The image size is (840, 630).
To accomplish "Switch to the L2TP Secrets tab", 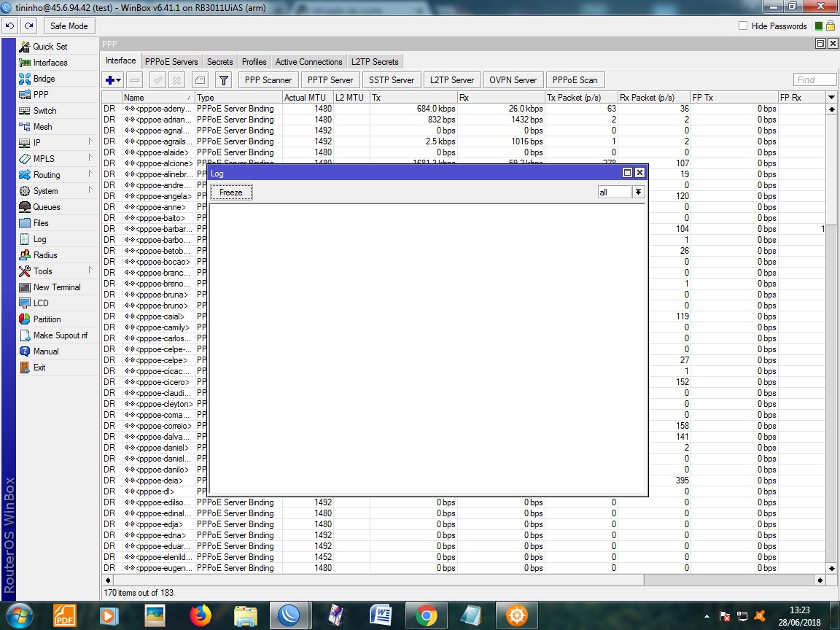I will [375, 62].
